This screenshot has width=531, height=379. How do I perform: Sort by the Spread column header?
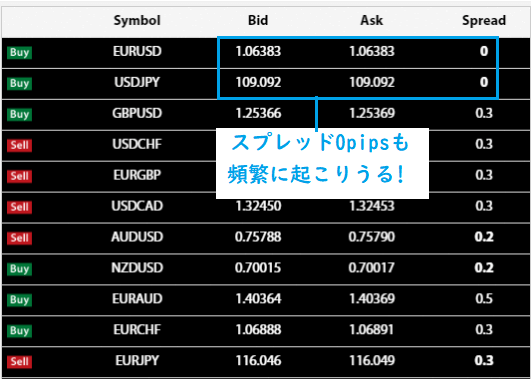point(484,20)
